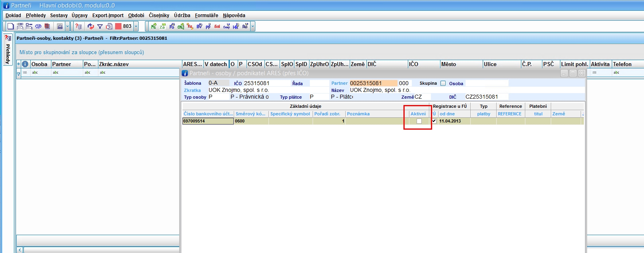Viewport: 644px width, 253px height.
Task: Toggle the Skupina checkbox
Action: (443, 84)
